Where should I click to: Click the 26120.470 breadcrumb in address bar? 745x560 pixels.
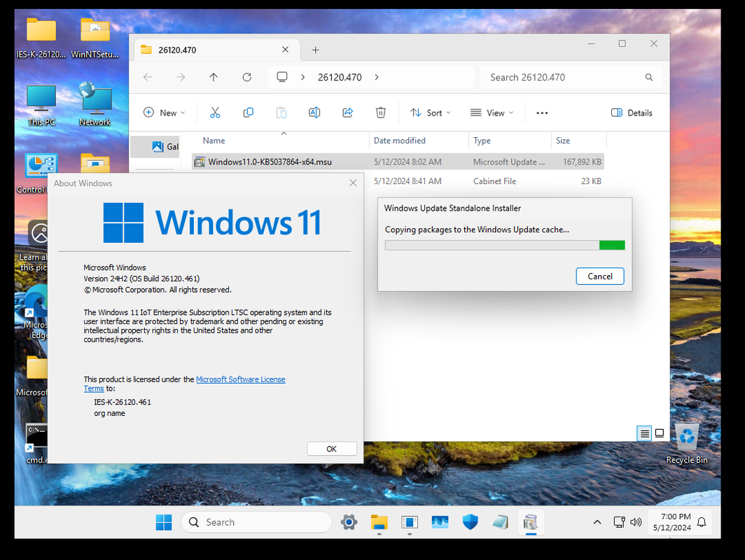pos(340,77)
